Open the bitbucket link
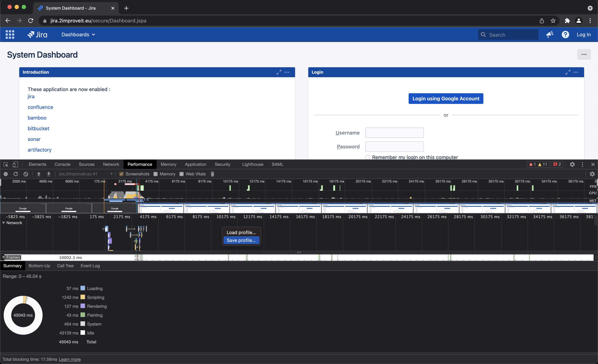This screenshot has width=598, height=364. point(38,129)
